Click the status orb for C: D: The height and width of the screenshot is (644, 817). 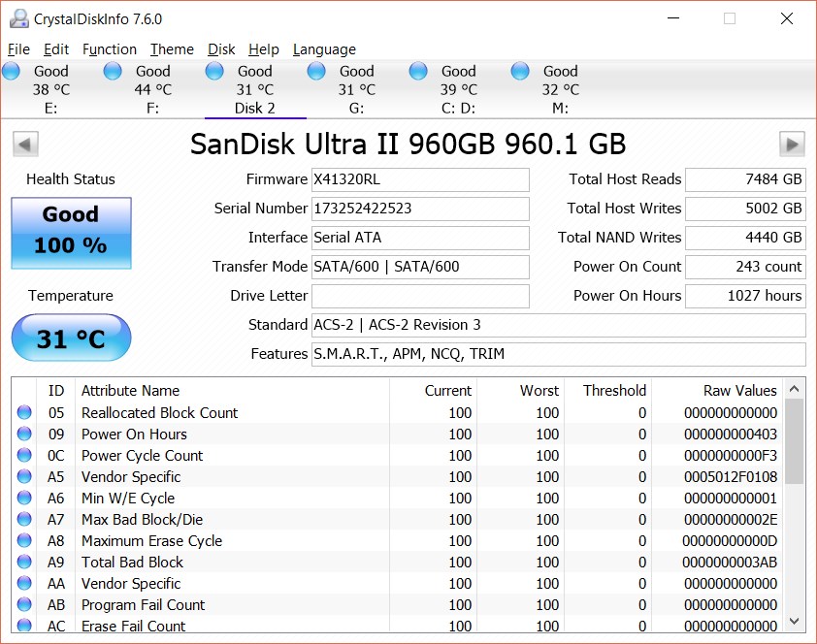tap(418, 71)
